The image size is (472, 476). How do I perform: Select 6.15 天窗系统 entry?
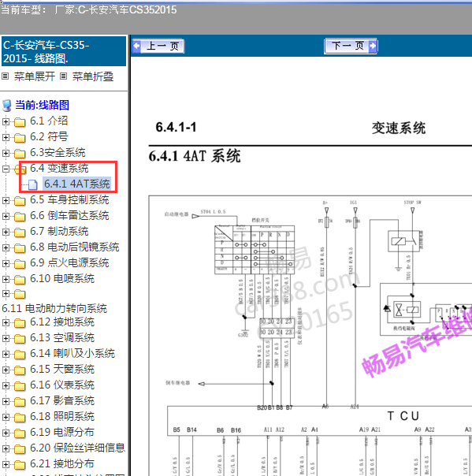(x=62, y=369)
